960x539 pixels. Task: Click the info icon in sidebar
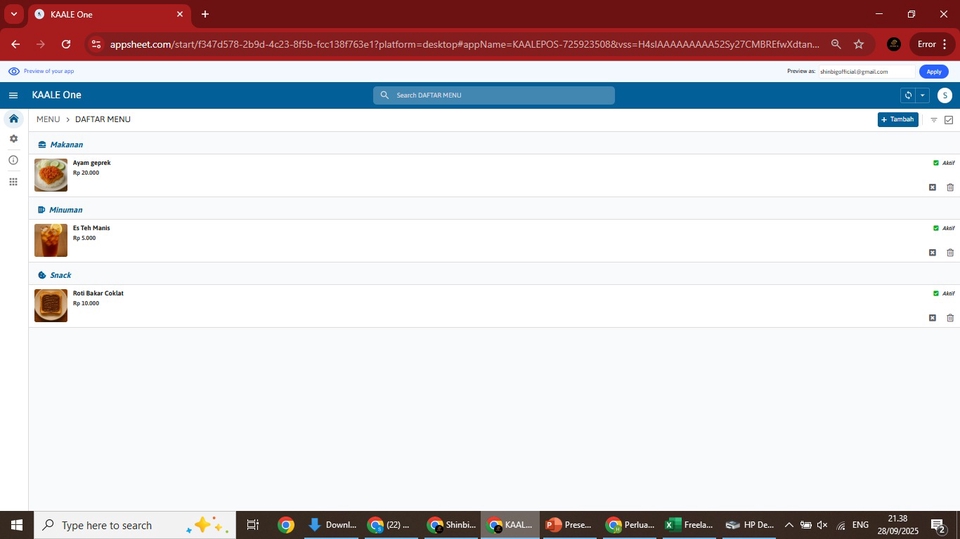tap(13, 160)
